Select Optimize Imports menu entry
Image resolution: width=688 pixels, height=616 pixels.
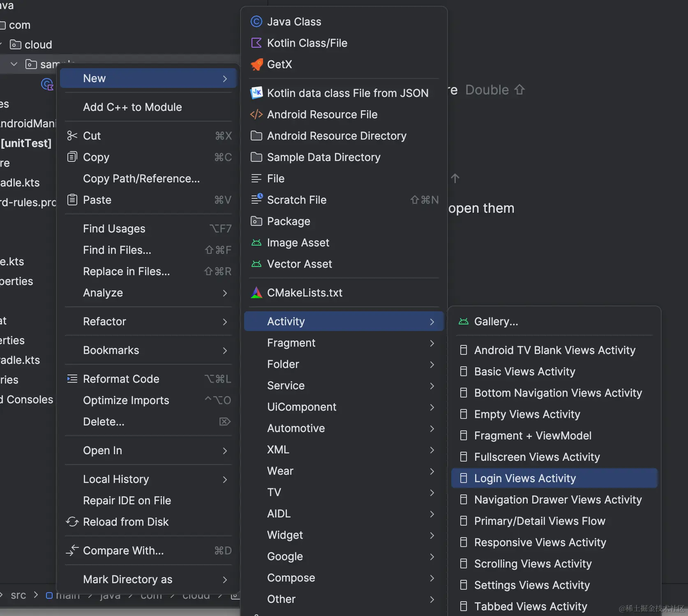(148, 400)
